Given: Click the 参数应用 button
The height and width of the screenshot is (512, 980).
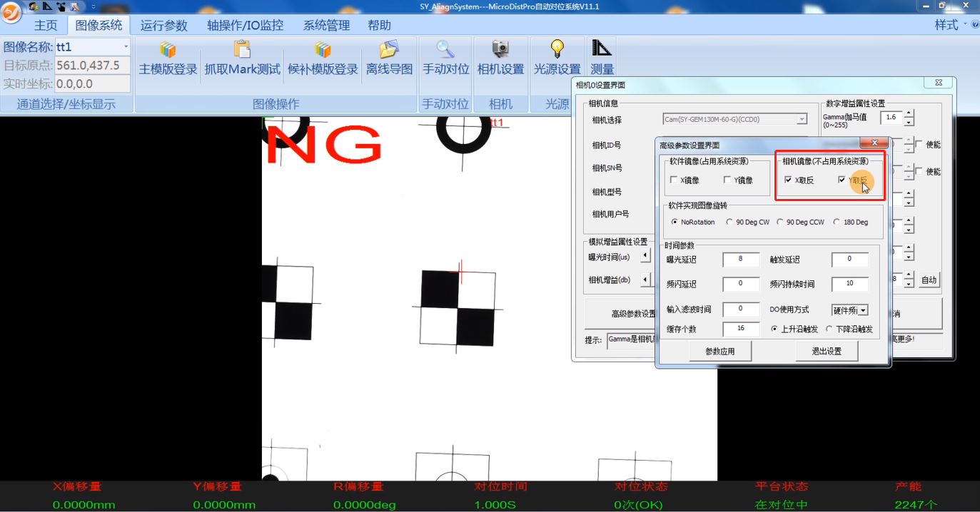Looking at the screenshot, I should 719,351.
